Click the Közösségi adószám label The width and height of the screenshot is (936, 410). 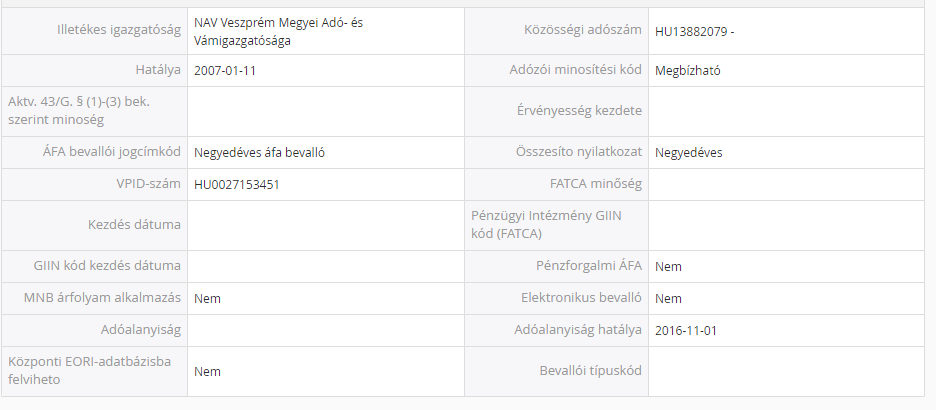point(583,30)
